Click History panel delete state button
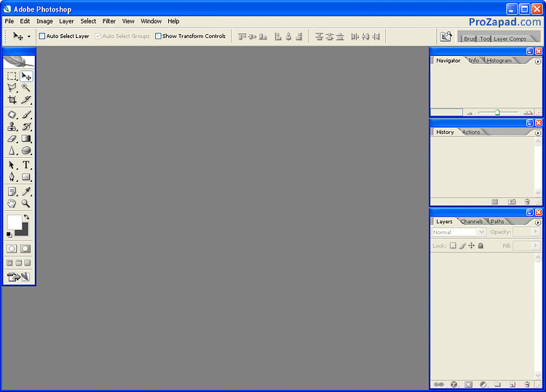The image size is (546, 392). click(527, 201)
